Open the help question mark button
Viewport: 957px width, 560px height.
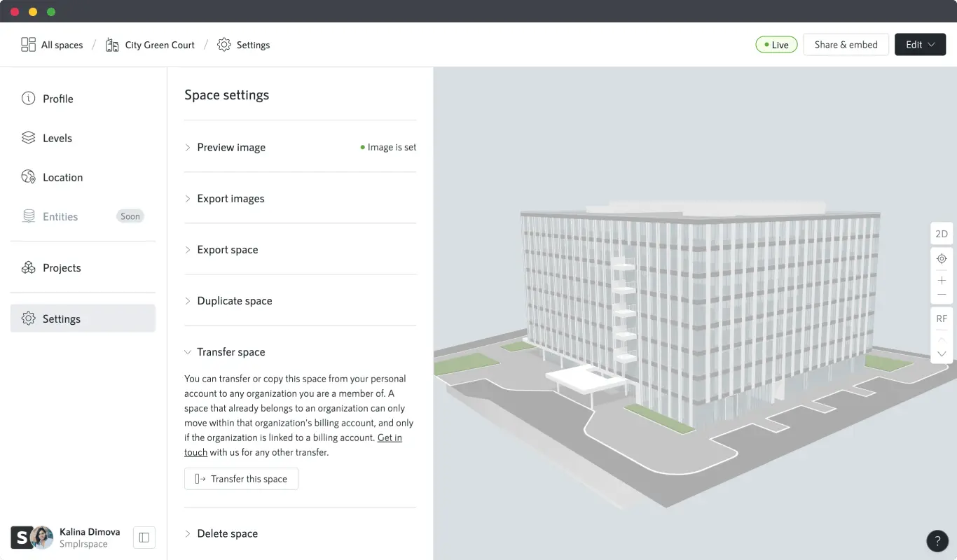pyautogui.click(x=937, y=540)
